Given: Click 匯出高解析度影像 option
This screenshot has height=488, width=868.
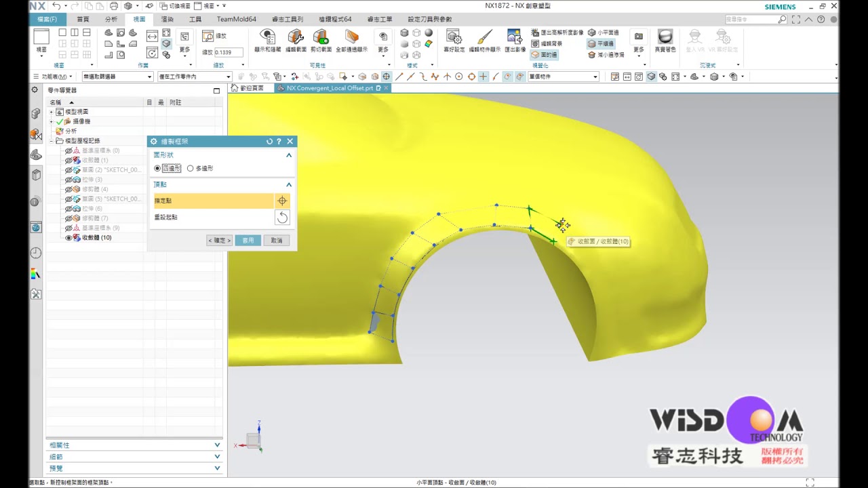Looking at the screenshot, I should pyautogui.click(x=557, y=33).
